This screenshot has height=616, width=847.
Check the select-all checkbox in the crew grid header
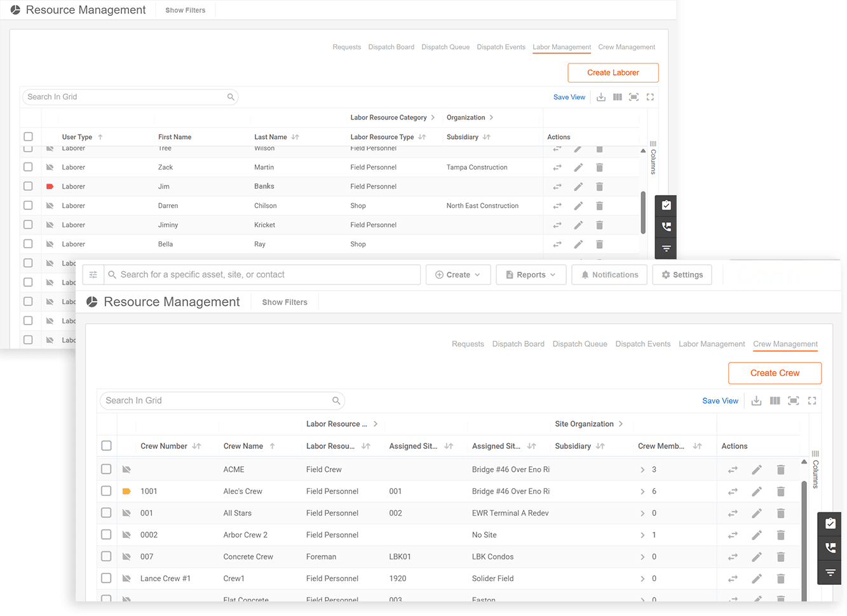click(106, 446)
